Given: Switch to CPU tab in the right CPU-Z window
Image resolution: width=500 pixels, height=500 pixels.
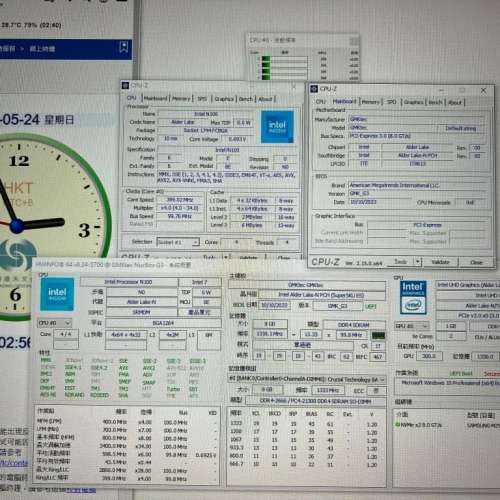Looking at the screenshot, I should [321, 102].
